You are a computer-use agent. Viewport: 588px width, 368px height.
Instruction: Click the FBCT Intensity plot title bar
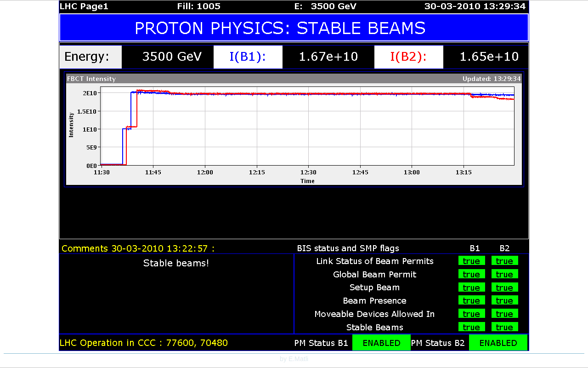point(294,79)
